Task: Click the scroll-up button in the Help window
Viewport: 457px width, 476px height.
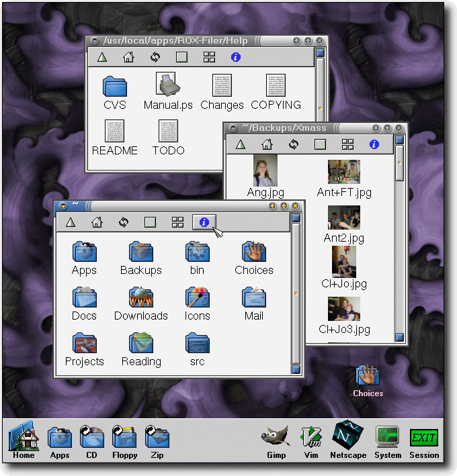Action: pos(320,53)
